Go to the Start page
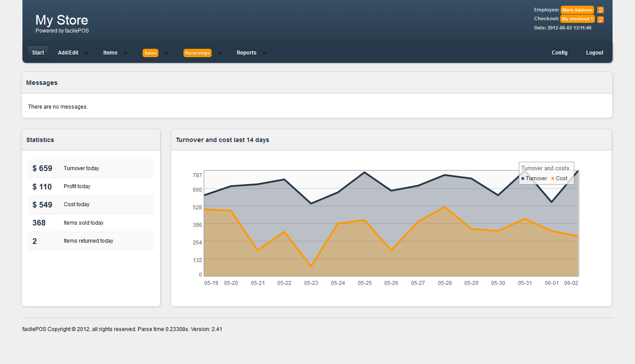Screen dimensions: 635x364 tap(38, 53)
